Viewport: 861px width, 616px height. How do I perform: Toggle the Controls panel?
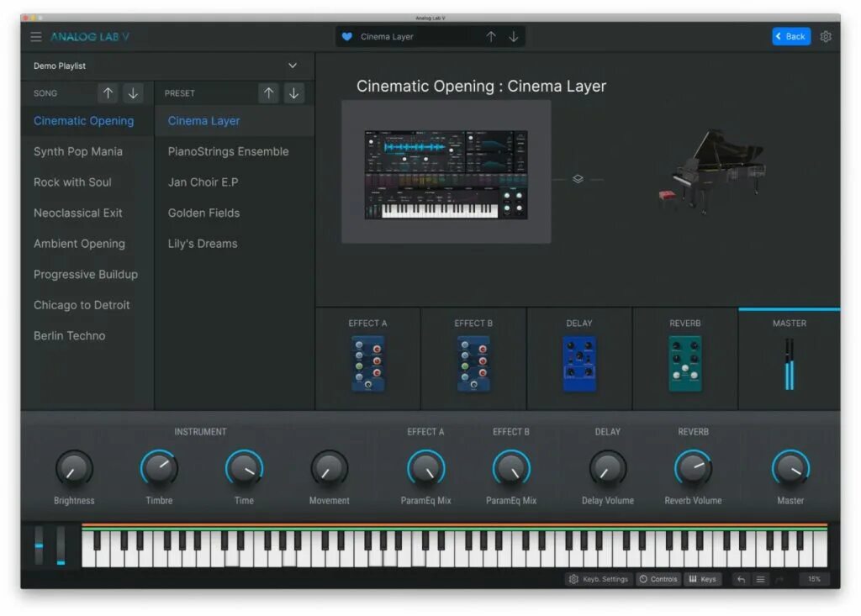click(x=658, y=579)
